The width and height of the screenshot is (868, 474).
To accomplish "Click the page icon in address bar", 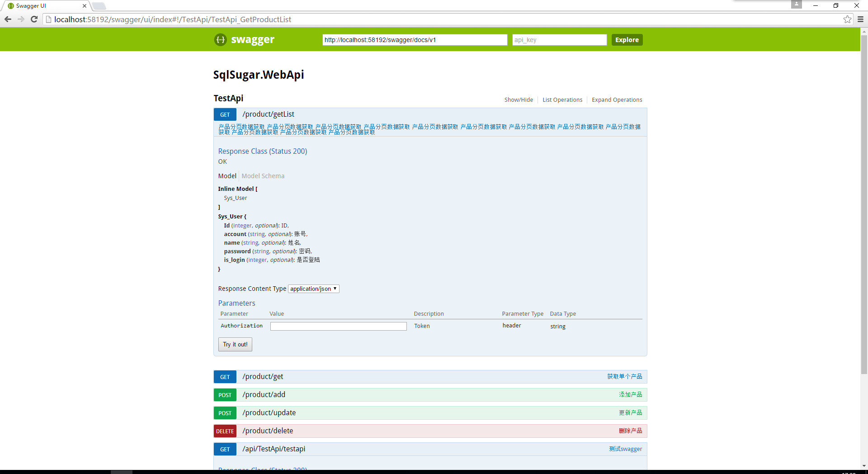I will click(x=48, y=19).
